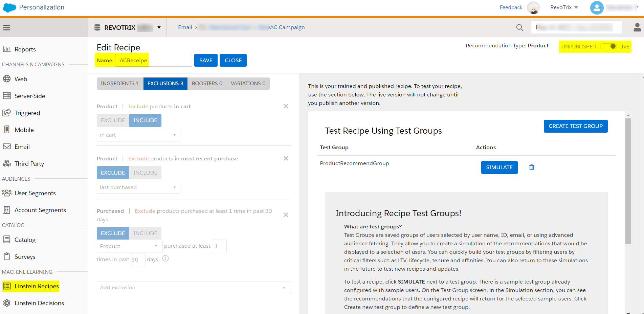Open the hamburger navigation menu
The image size is (644, 314).
6,28
